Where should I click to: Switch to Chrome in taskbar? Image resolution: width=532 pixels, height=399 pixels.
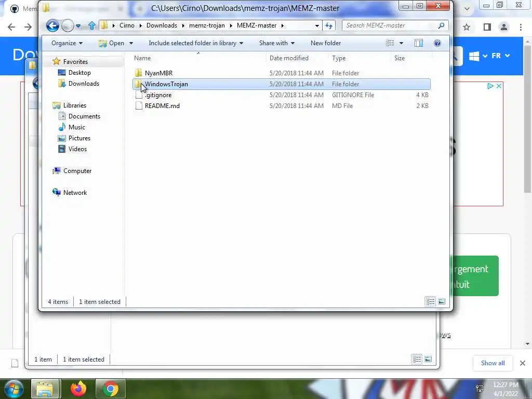coord(111,389)
